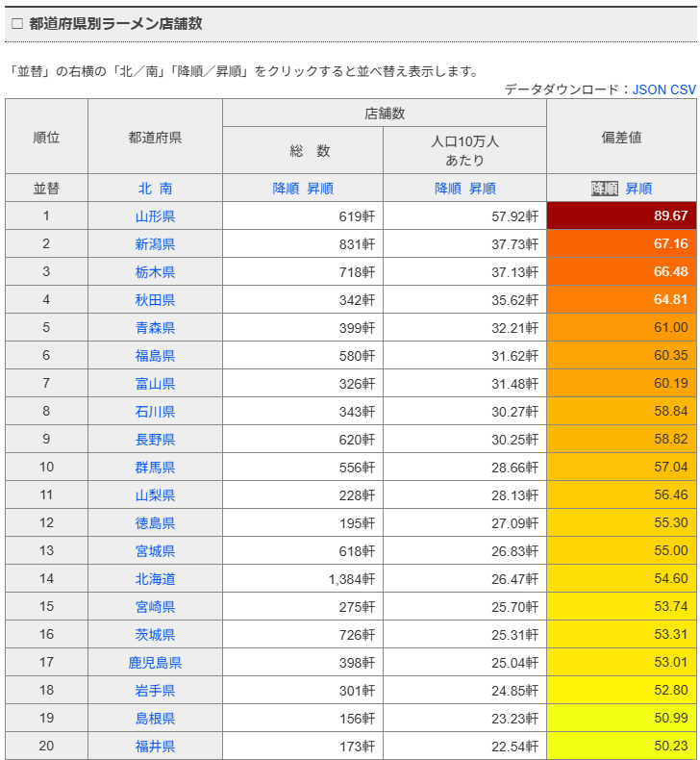Click the 偏差値 column header
The height and width of the screenshot is (760, 700).
(x=621, y=137)
